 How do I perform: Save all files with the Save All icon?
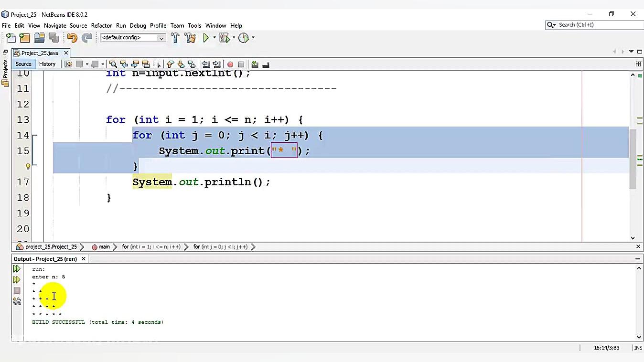[x=54, y=38]
